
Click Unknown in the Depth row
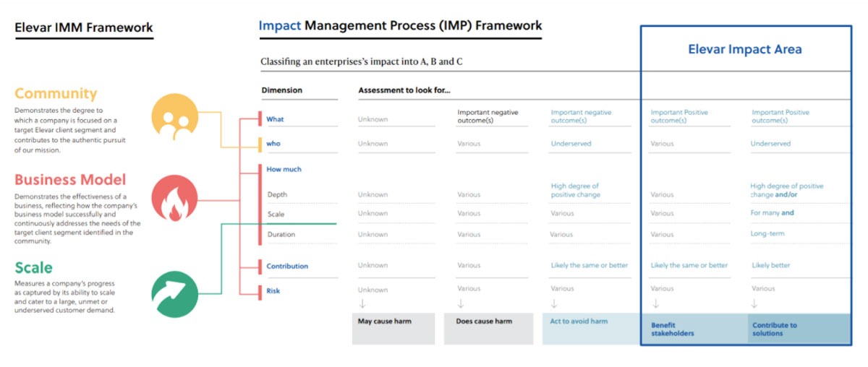(x=373, y=194)
